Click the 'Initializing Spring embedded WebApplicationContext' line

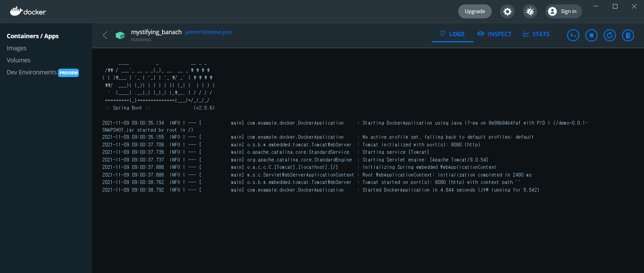[299, 167]
